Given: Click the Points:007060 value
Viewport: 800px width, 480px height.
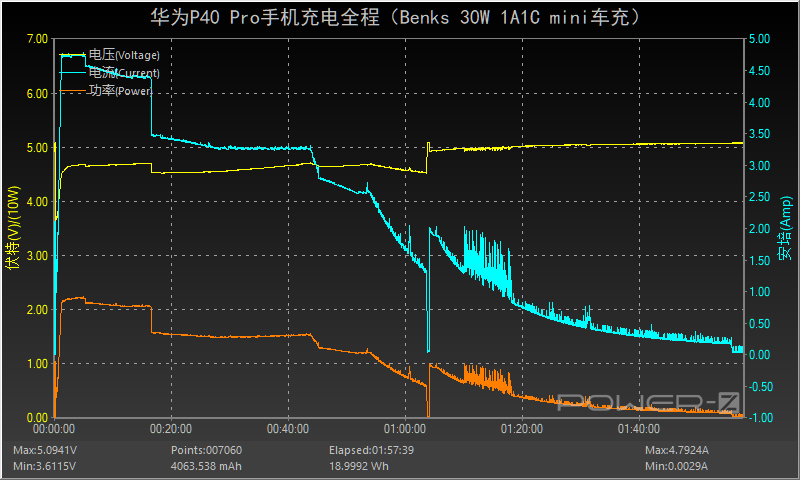Looking at the screenshot, I should [206, 450].
